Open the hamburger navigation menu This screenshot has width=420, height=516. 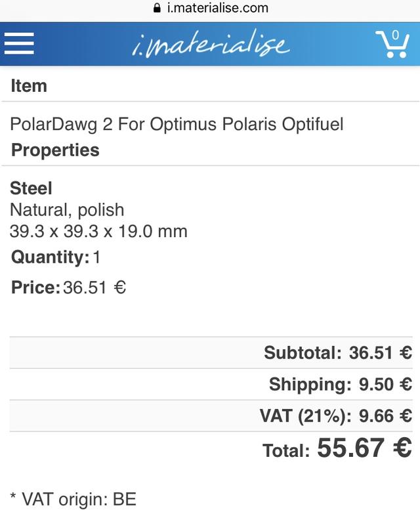pyautogui.click(x=19, y=43)
